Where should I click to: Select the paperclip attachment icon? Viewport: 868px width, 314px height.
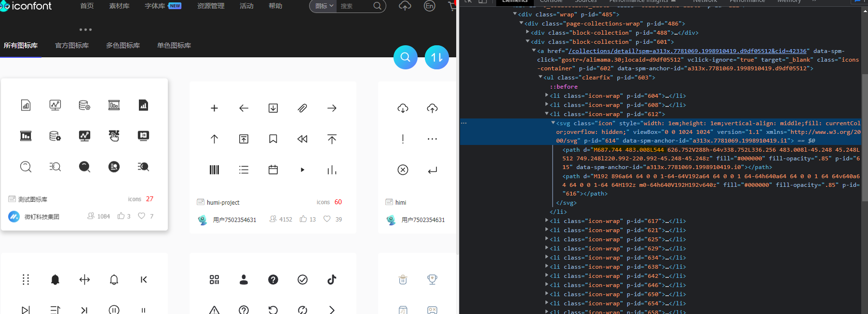coord(302,108)
